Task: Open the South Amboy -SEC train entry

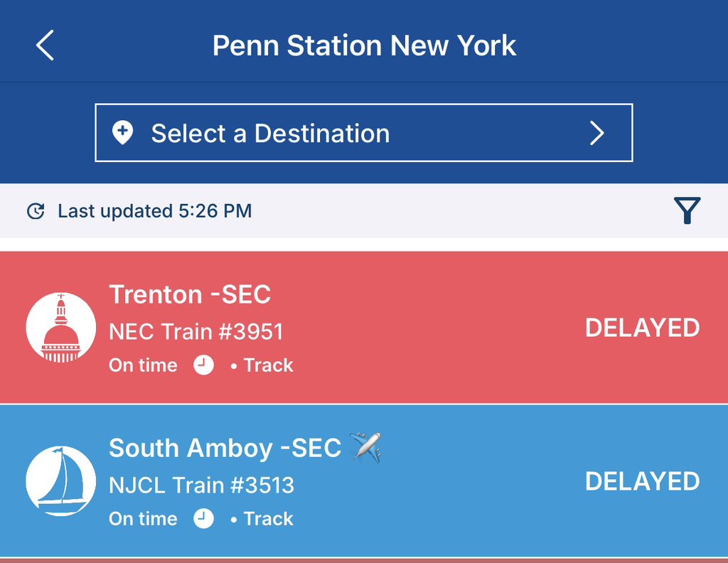Action: click(364, 481)
